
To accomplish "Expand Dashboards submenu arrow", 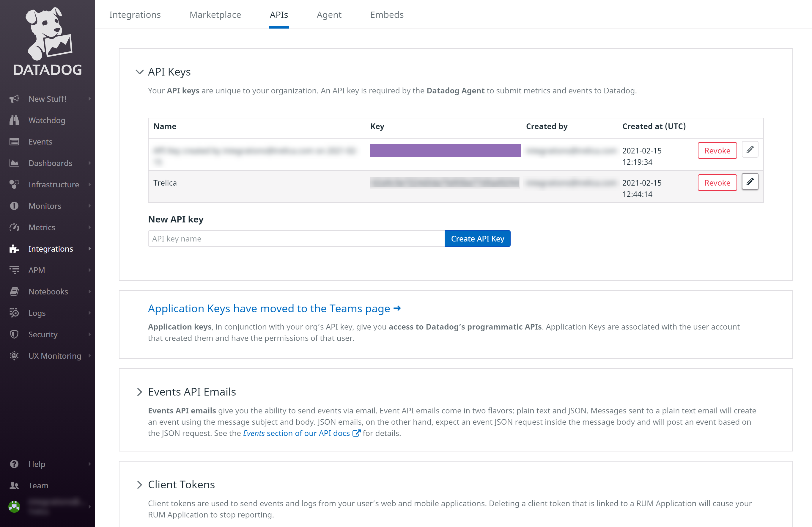I will (89, 163).
